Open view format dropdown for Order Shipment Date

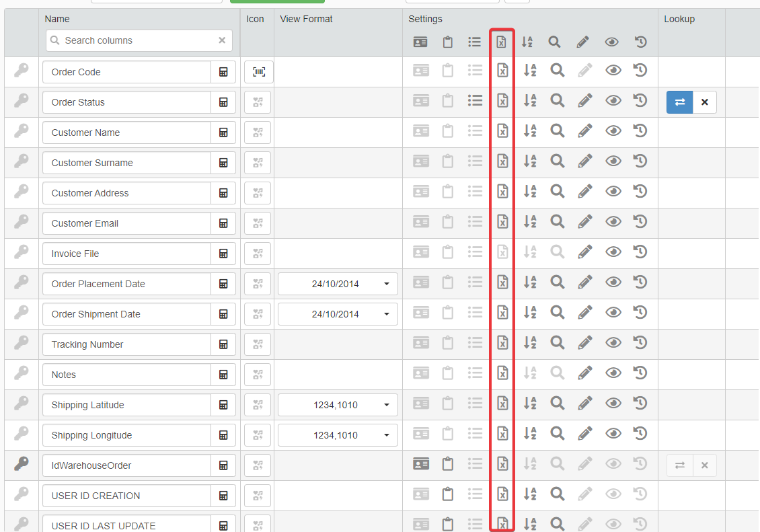coord(386,314)
